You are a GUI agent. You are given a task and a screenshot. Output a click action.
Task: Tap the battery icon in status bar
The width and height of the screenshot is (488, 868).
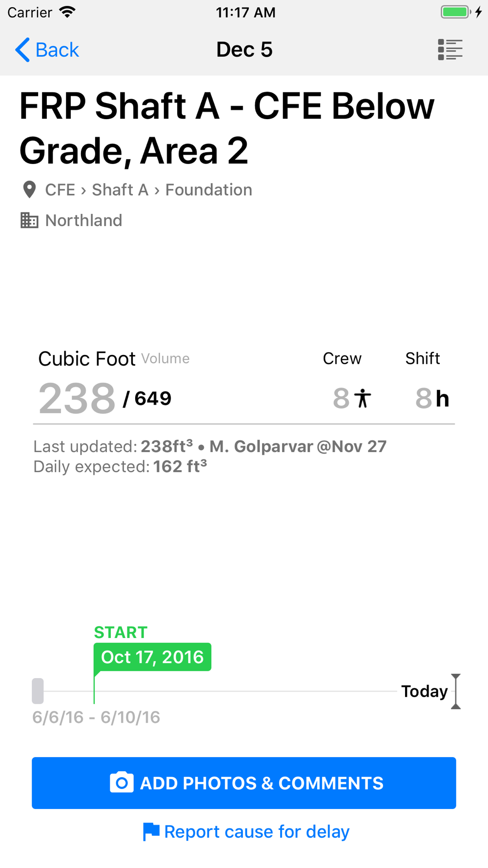point(455,12)
